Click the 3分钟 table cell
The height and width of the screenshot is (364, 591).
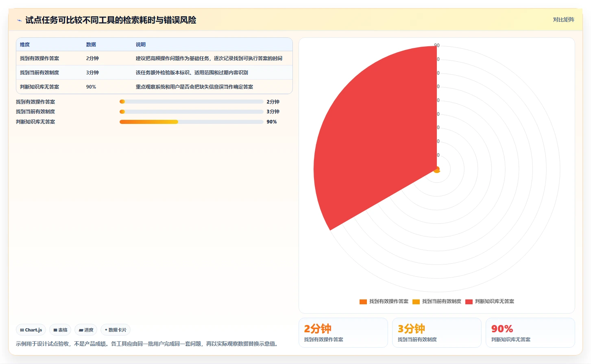click(x=92, y=73)
